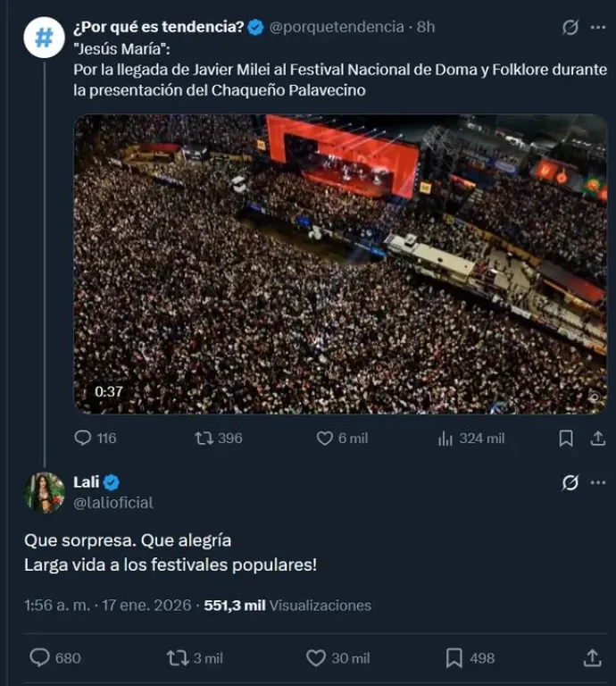Open the porquetendencia hashtag profile avatar

point(44,37)
